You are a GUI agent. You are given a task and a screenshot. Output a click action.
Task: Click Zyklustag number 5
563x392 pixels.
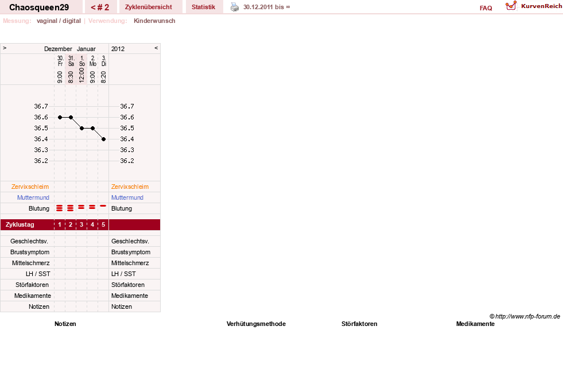point(103,225)
